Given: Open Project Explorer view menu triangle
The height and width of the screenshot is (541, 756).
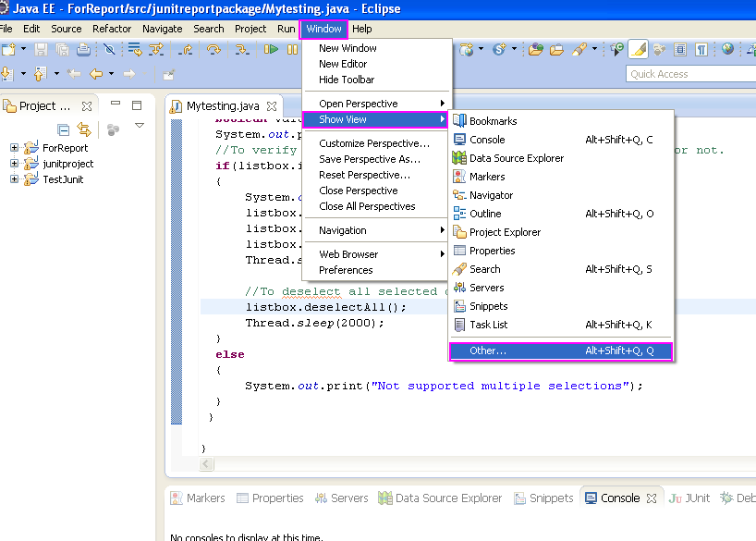Looking at the screenshot, I should [140, 126].
